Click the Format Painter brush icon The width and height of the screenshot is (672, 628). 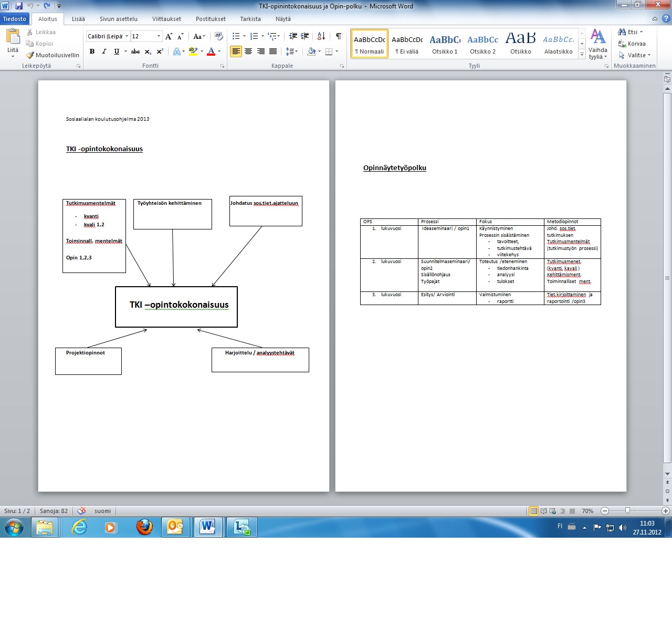30,55
